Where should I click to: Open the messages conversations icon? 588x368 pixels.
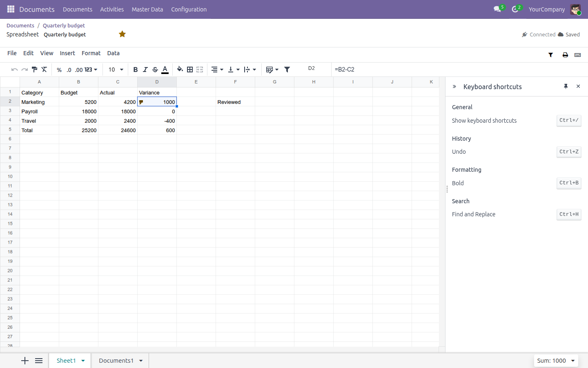(497, 9)
